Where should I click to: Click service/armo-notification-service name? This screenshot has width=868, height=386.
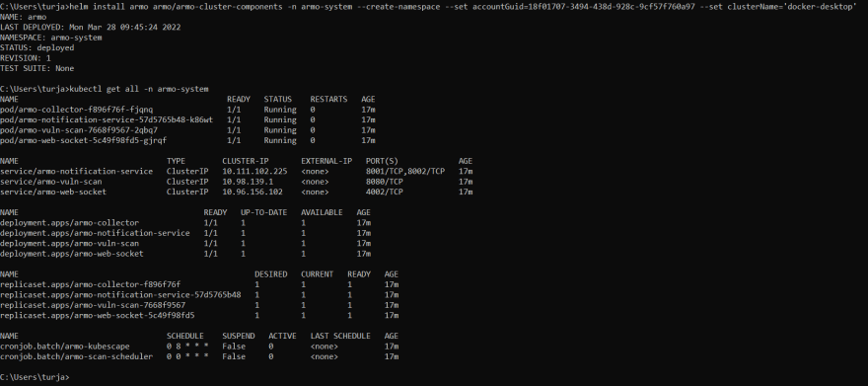click(x=76, y=171)
